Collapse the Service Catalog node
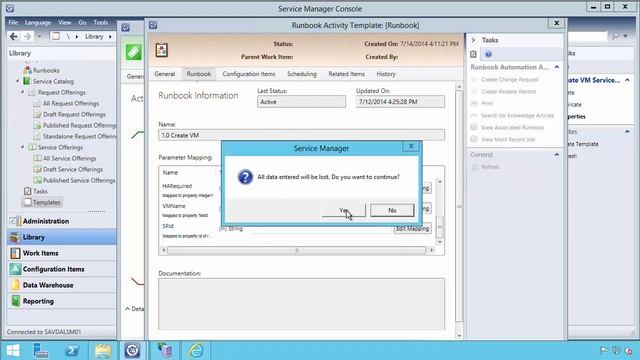Viewport: 640px width, 360px height. (x=18, y=81)
